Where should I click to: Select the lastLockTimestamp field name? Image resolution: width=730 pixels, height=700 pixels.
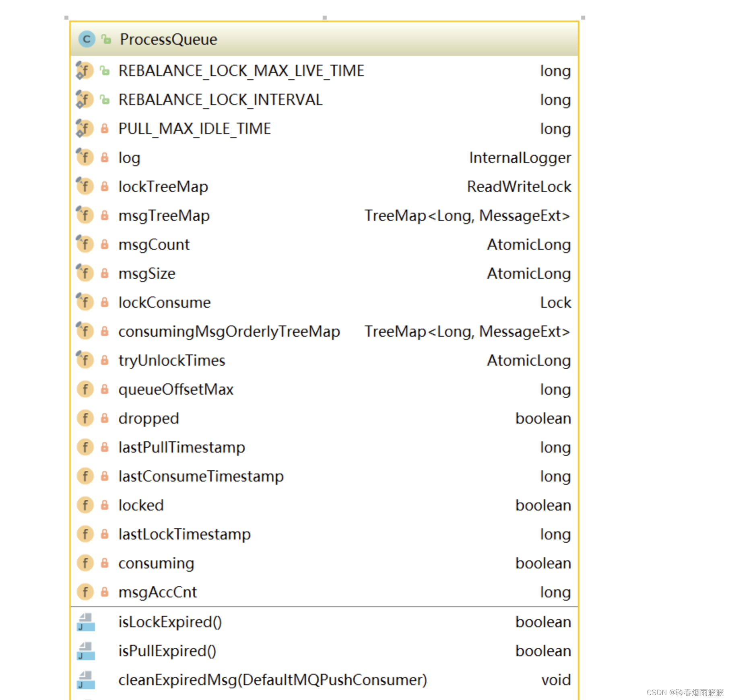point(184,535)
